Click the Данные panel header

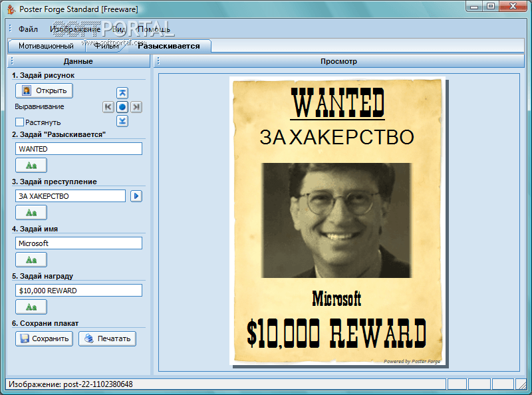78,61
